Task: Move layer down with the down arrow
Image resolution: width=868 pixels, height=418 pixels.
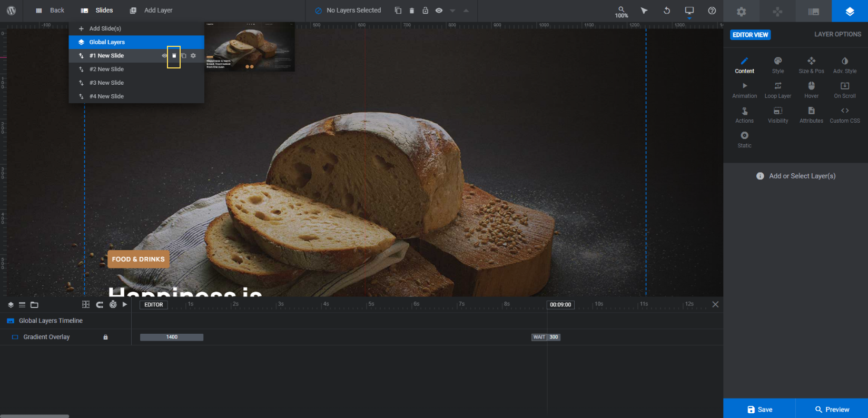Action: point(452,11)
